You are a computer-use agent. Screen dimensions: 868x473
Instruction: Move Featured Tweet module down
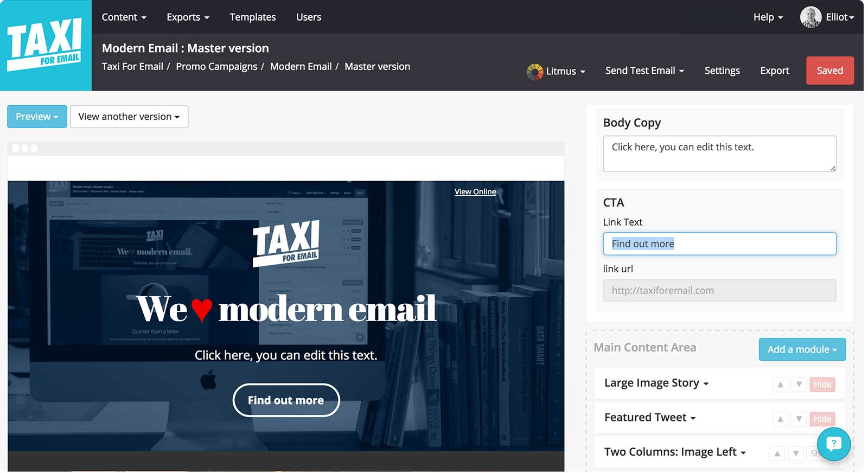coord(799,419)
